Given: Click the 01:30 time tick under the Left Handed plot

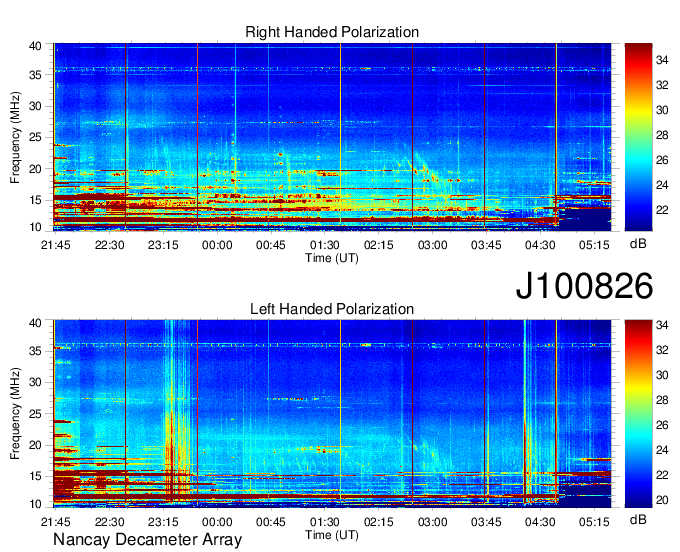Looking at the screenshot, I should (324, 522).
